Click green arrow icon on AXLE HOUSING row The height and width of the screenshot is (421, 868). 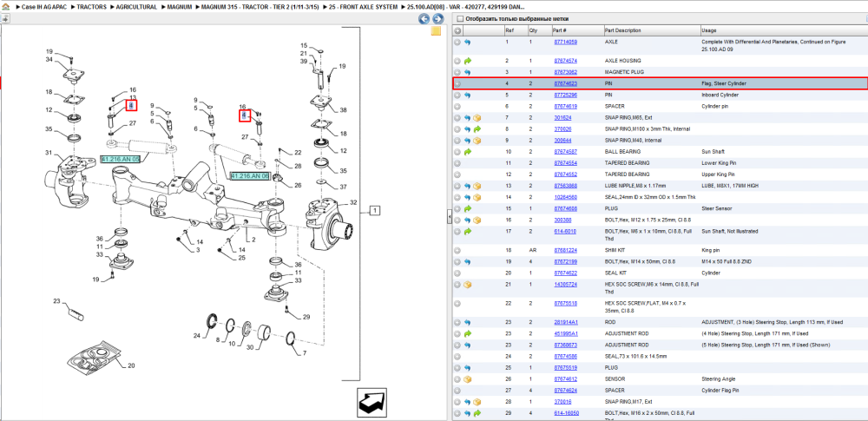[467, 61]
